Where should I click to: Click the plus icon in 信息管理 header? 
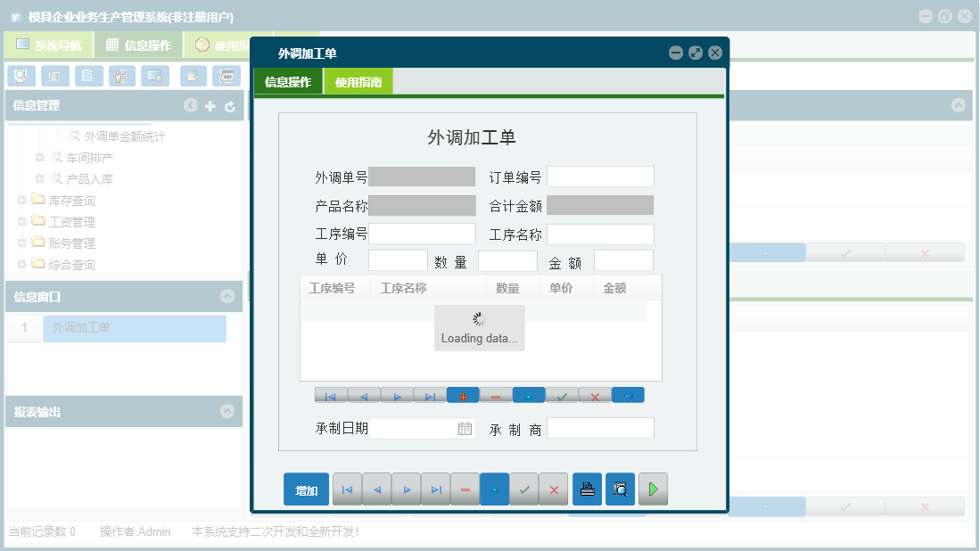pyautogui.click(x=210, y=106)
